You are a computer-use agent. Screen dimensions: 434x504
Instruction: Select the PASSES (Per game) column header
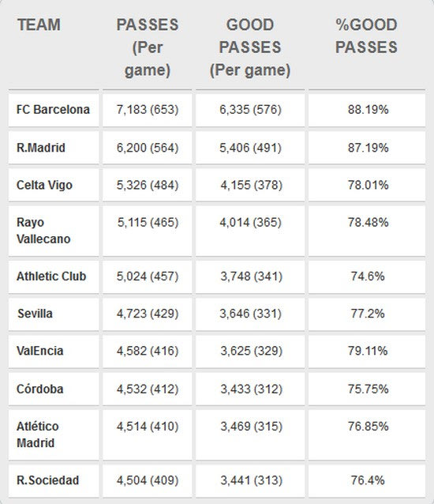coord(148,47)
